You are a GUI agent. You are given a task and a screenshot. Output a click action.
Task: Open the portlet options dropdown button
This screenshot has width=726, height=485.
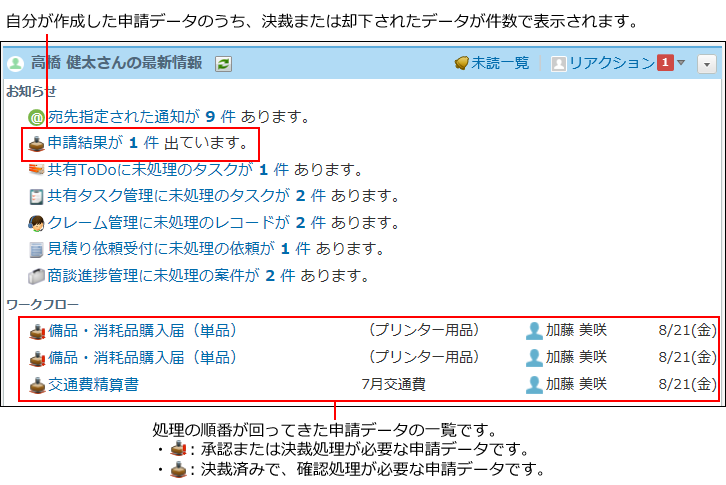(x=707, y=64)
